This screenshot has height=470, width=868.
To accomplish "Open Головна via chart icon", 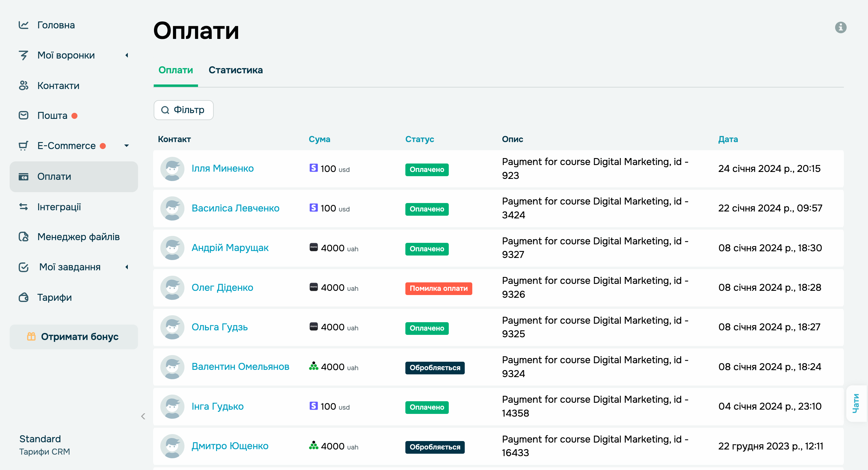I will 23,25.
